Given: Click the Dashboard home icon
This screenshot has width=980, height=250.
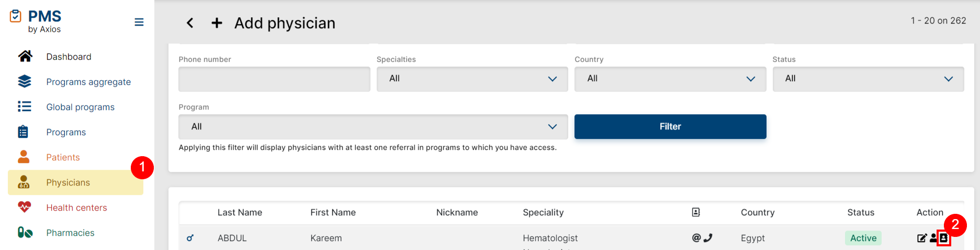Looking at the screenshot, I should (x=25, y=57).
